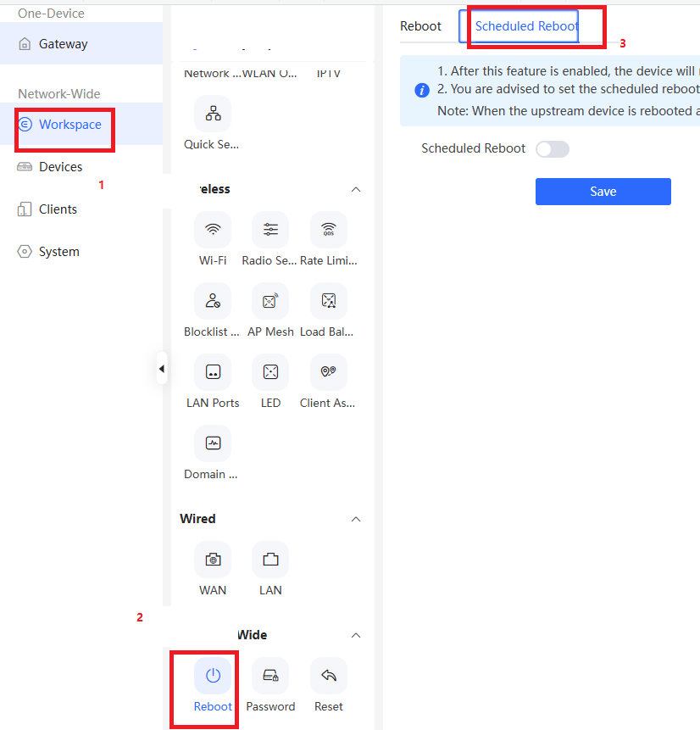Image resolution: width=700 pixels, height=730 pixels.
Task: Open the LED settings icon
Action: coord(270,372)
